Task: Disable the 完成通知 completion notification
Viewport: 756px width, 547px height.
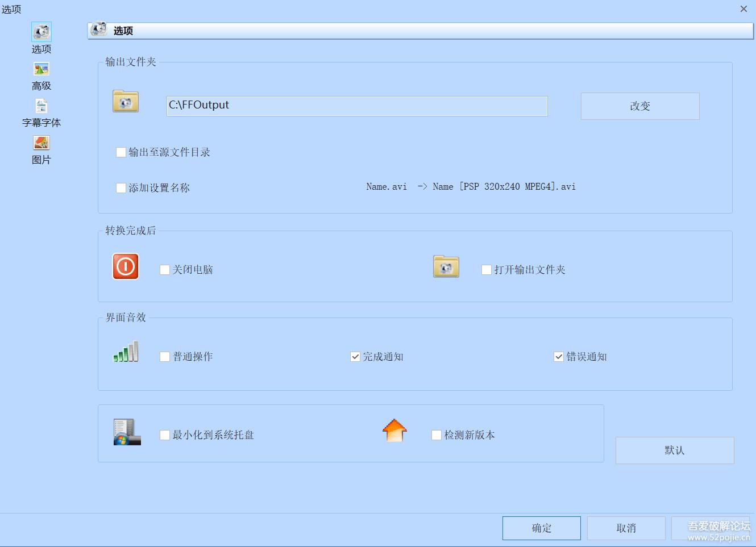Action: (355, 356)
